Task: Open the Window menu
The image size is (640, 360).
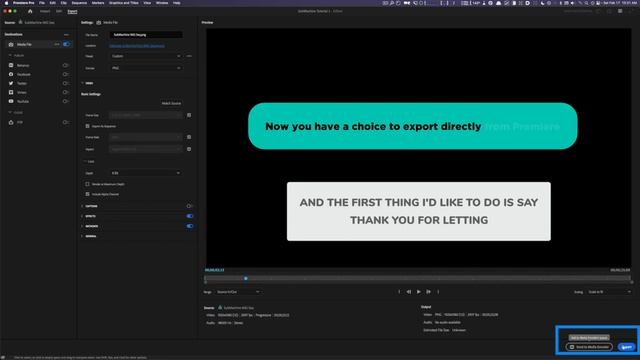Action: pos(162,3)
